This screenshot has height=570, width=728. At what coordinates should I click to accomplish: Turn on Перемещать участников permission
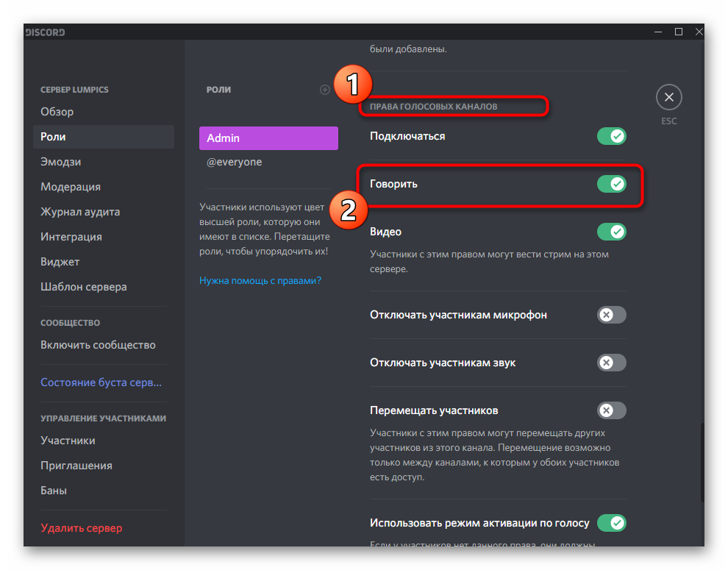click(611, 410)
